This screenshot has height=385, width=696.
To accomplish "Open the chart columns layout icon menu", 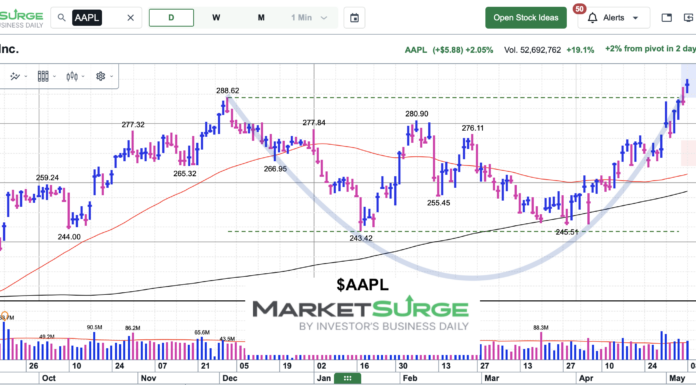I will click(43, 76).
